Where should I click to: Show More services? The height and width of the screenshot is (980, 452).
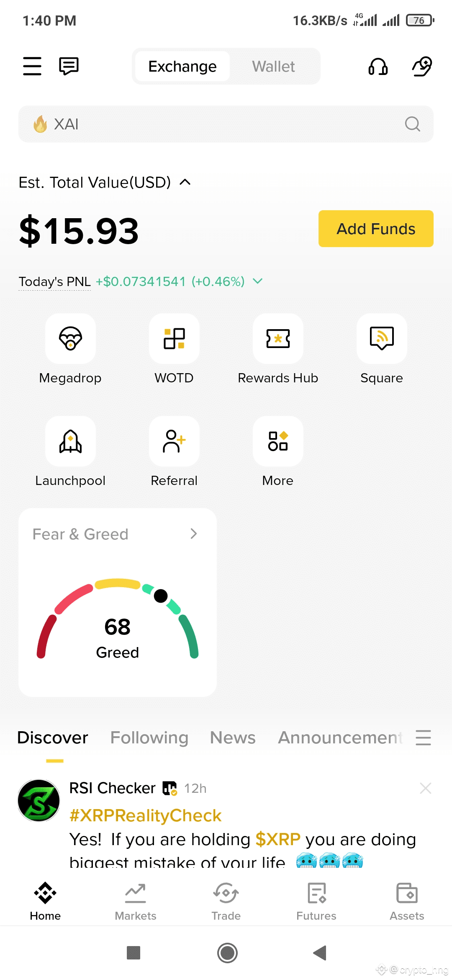(278, 441)
